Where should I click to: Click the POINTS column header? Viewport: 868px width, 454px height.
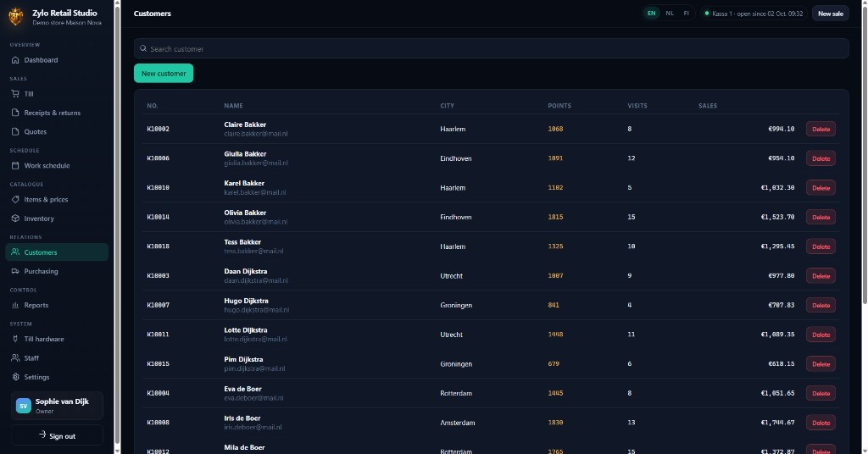click(x=559, y=106)
